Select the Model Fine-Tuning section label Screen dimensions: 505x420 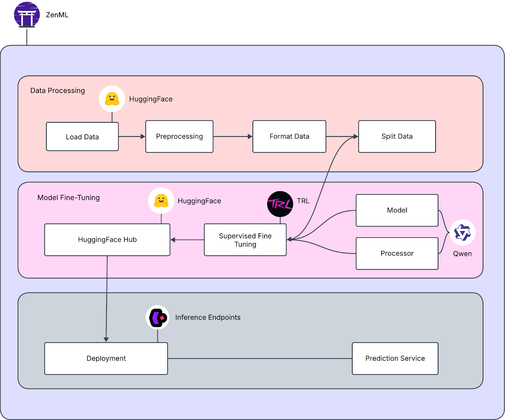pyautogui.click(x=68, y=198)
